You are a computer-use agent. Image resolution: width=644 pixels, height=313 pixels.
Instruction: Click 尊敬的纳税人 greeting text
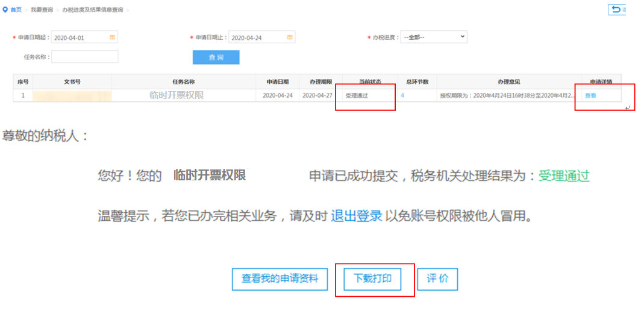point(46,136)
